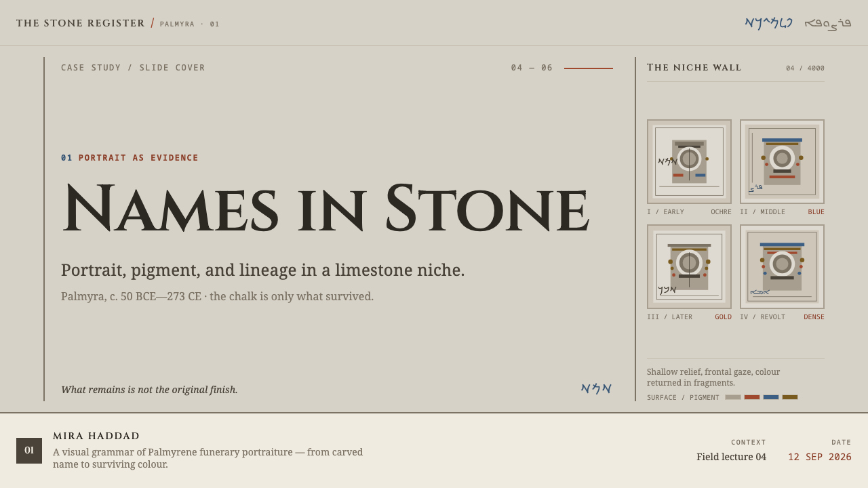Click the 04 / 4000 counter
Image resolution: width=868 pixels, height=488 pixels.
point(806,68)
